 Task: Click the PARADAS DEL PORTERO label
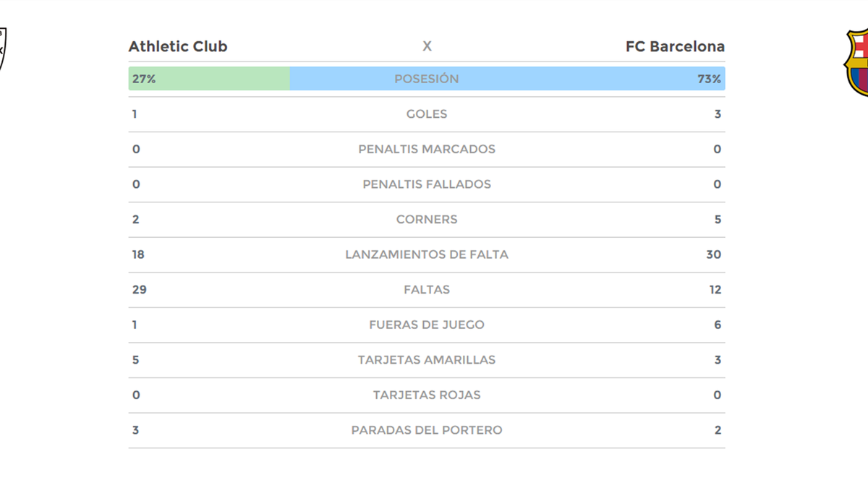pos(427,430)
